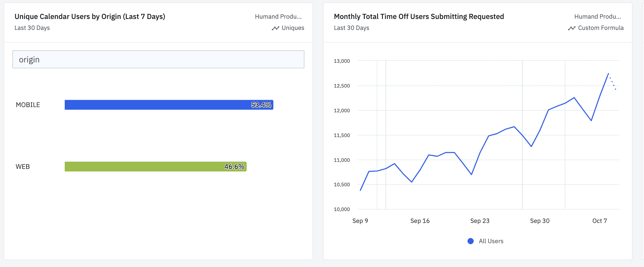Open the Monthly Total Time Off Users chart title
Screen dimensions: 644x267
point(419,16)
